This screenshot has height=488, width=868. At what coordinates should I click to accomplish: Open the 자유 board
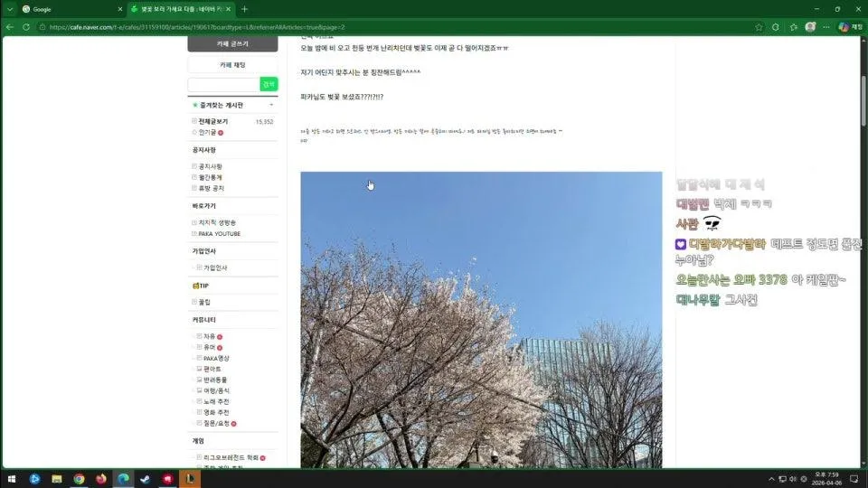point(209,336)
